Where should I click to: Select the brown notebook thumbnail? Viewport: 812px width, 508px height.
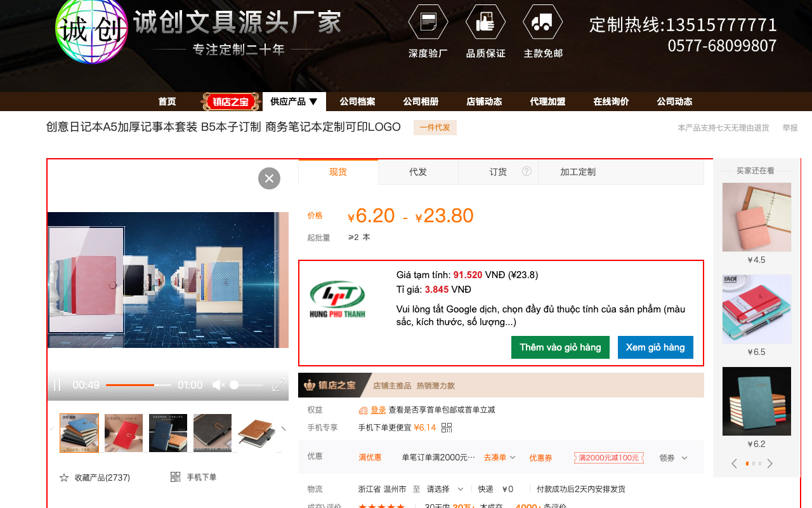(x=257, y=433)
